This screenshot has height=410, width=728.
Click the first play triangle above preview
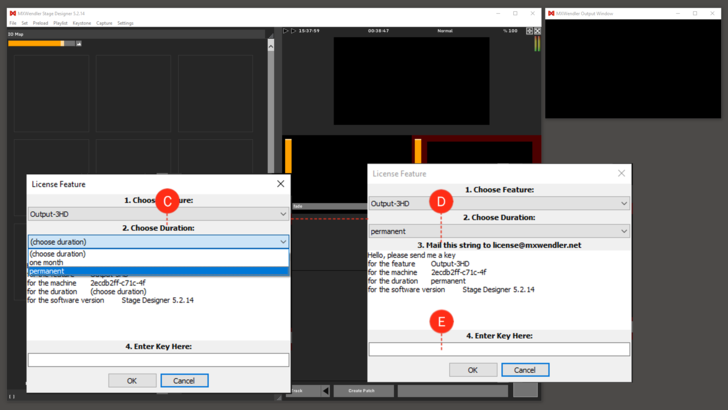pyautogui.click(x=286, y=31)
